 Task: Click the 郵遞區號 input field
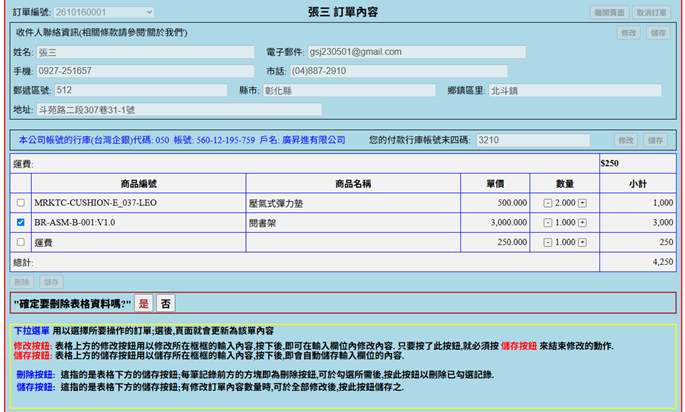tap(141, 90)
